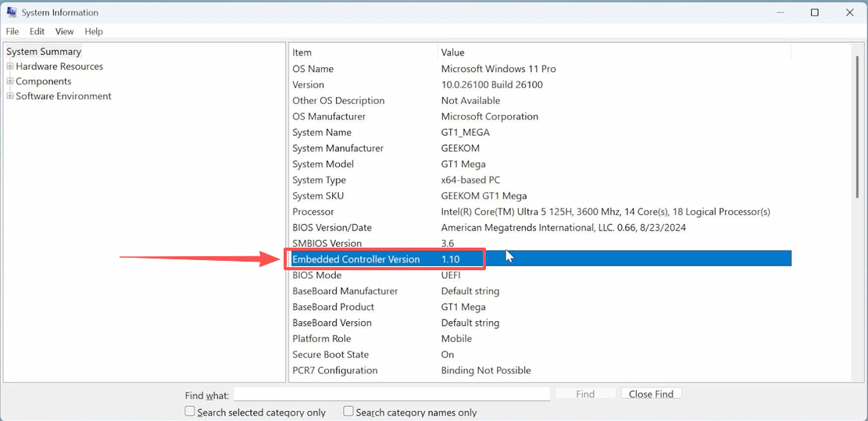Expand the Components tree node
This screenshot has height=421, width=868.
pyautogui.click(x=10, y=81)
